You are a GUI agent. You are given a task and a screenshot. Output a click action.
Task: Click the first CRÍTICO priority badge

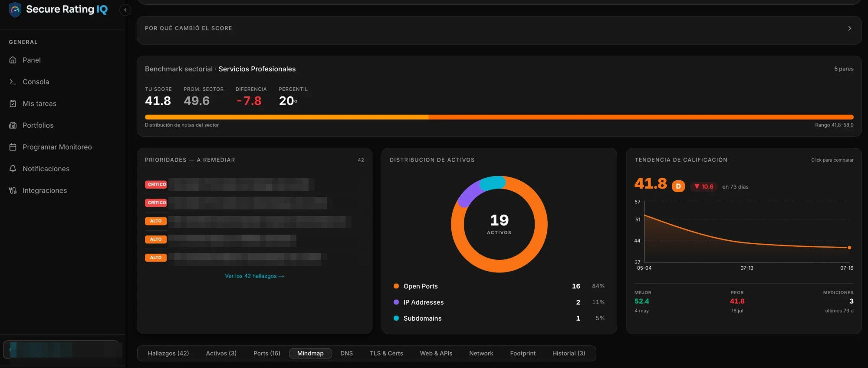tap(156, 184)
